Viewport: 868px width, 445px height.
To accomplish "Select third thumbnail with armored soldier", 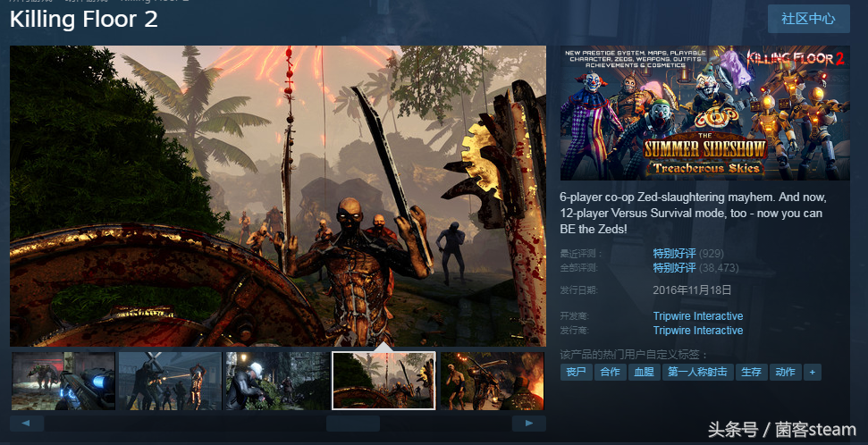I will tap(277, 381).
